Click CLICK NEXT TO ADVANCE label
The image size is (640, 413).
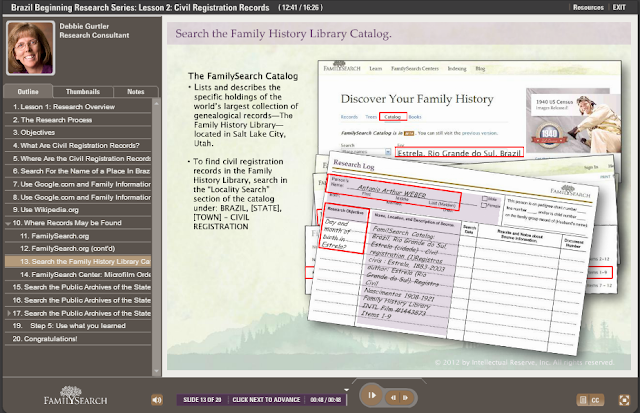pyautogui.click(x=266, y=400)
